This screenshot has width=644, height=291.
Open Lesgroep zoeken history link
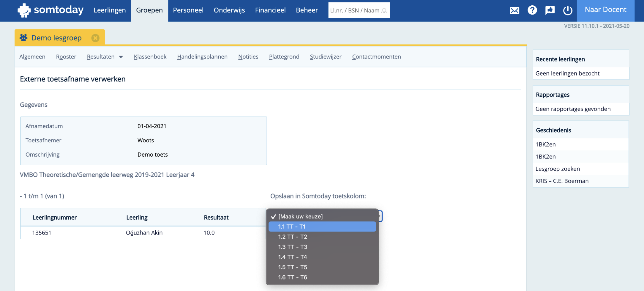(558, 169)
